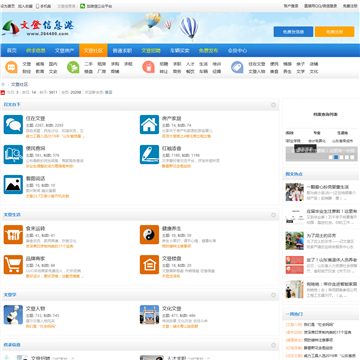Open the 文化文登 forum title
This screenshot has width=360, height=360.
(172, 308)
